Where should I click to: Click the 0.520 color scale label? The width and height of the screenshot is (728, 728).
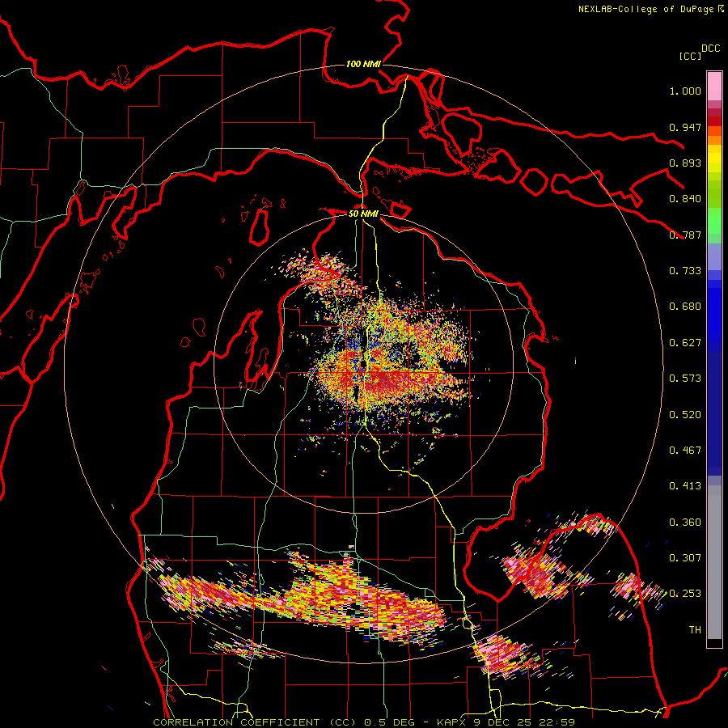pos(685,415)
